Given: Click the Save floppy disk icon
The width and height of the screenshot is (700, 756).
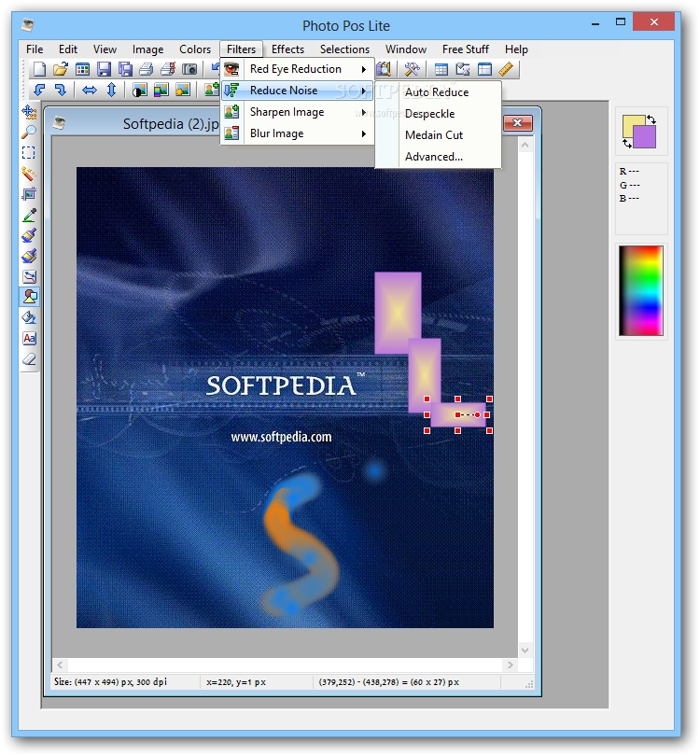Looking at the screenshot, I should 104,69.
